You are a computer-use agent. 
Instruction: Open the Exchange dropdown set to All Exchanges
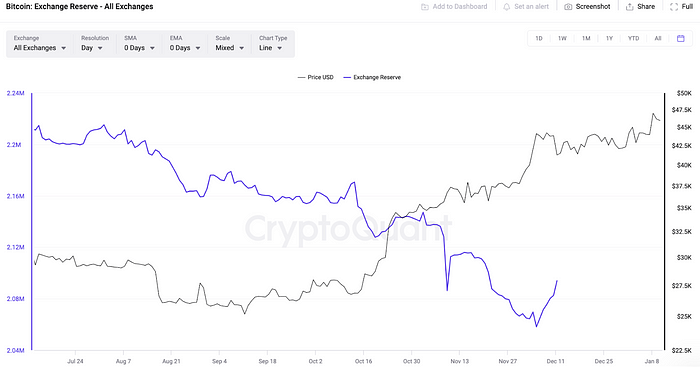click(x=40, y=44)
